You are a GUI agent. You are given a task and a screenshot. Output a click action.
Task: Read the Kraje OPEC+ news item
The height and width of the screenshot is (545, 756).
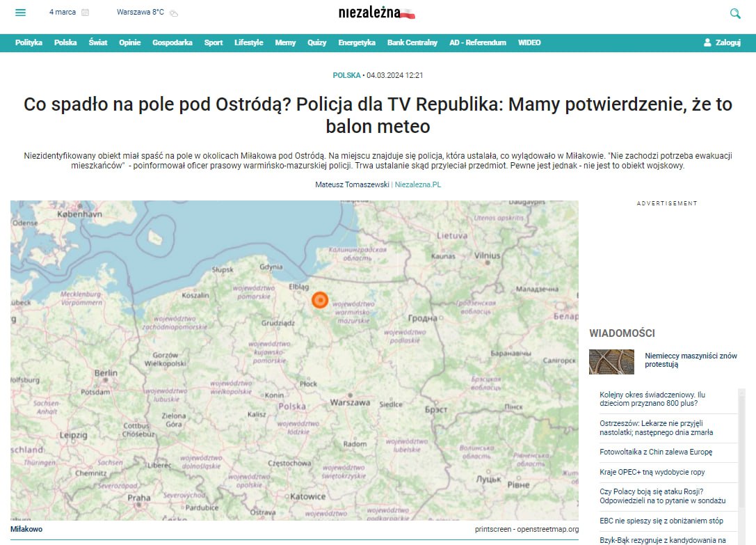tap(652, 472)
